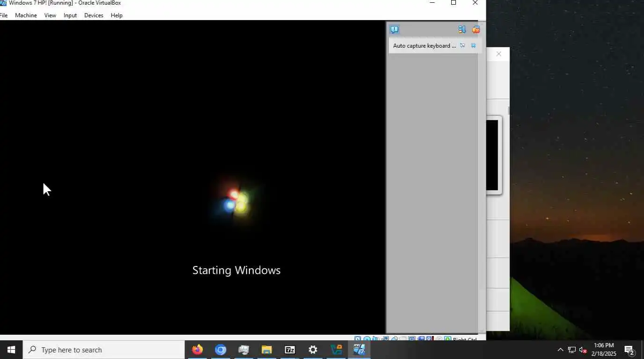Open Windows Action Center notifications

pyautogui.click(x=629, y=350)
